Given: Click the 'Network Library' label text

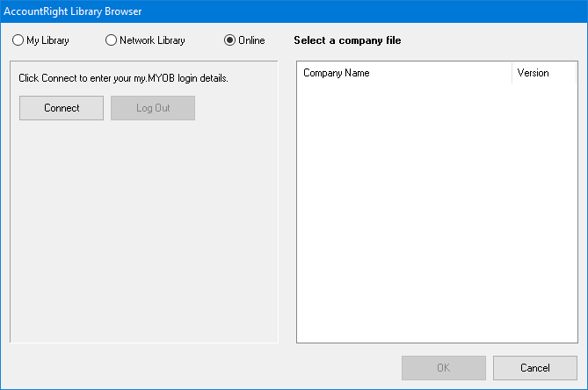Looking at the screenshot, I should 152,40.
